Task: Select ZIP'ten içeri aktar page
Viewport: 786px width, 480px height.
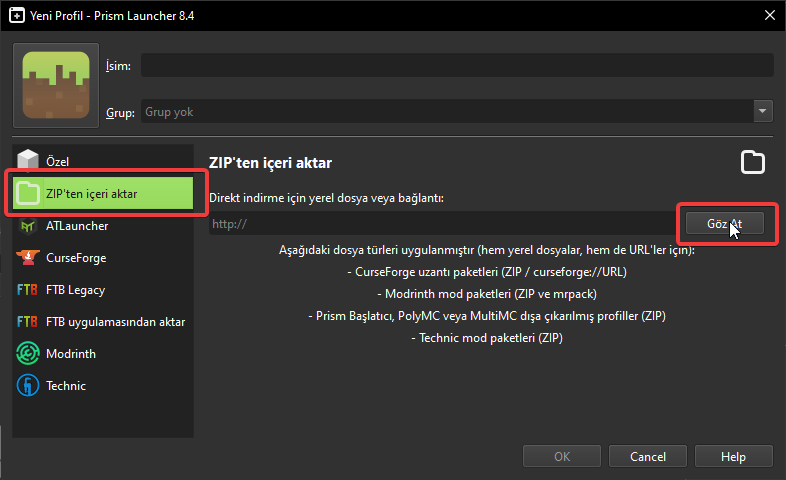Action: (103, 193)
